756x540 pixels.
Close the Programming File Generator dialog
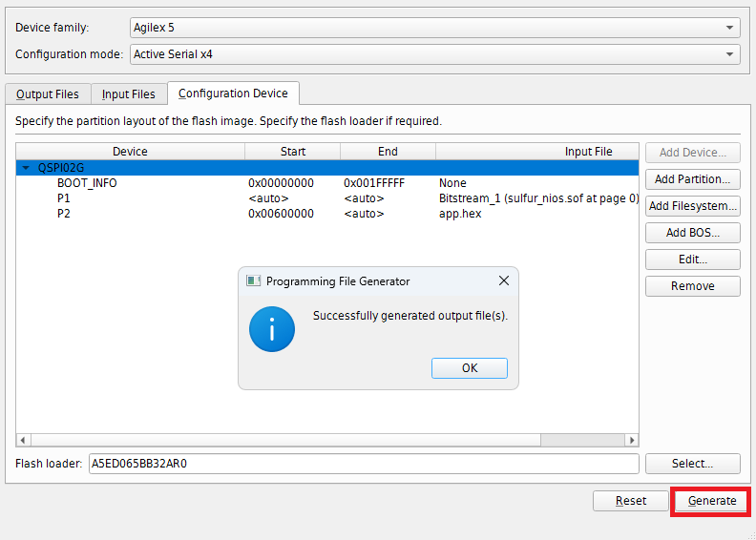coord(504,281)
